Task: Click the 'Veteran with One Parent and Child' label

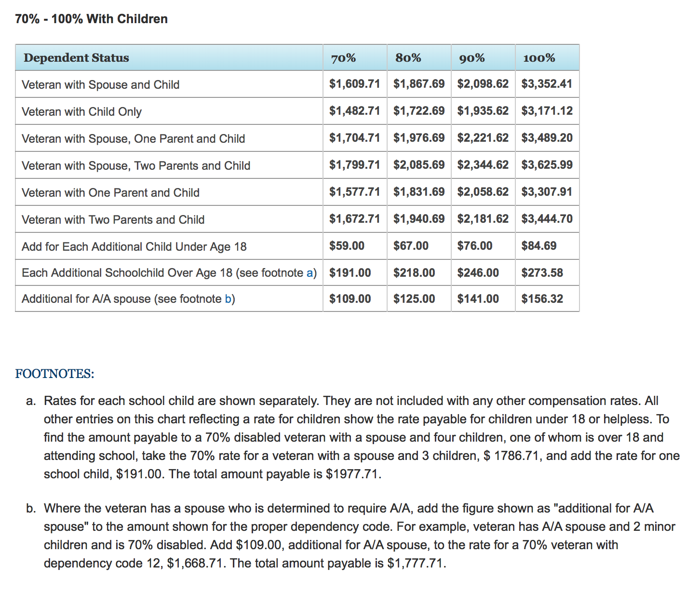Action: (110, 193)
